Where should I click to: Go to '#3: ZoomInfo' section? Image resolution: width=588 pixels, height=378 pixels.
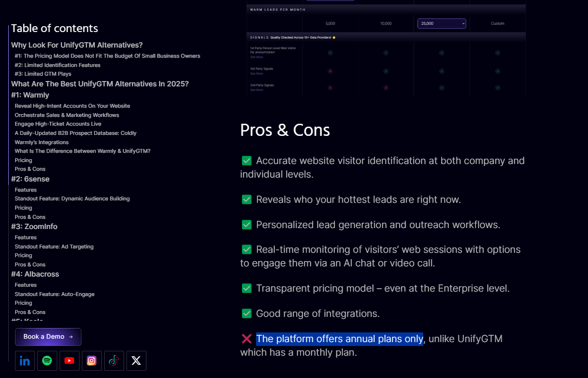(34, 227)
